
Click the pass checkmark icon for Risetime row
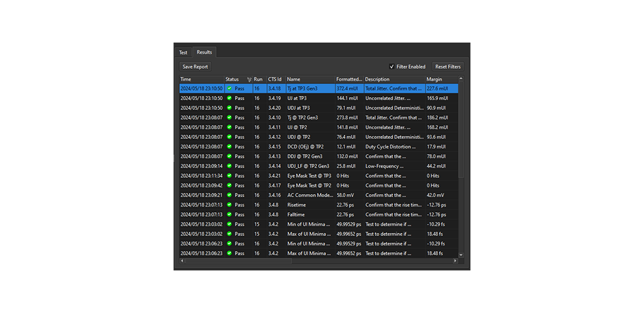click(229, 205)
